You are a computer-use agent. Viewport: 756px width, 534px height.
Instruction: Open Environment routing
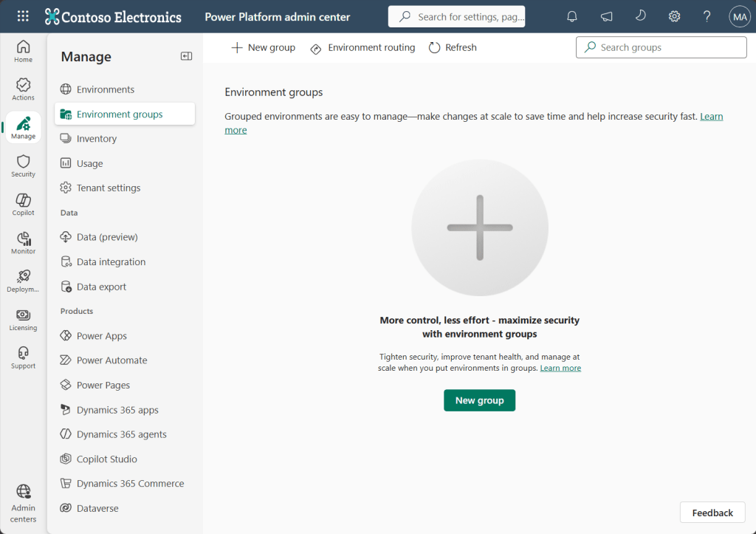tap(362, 47)
